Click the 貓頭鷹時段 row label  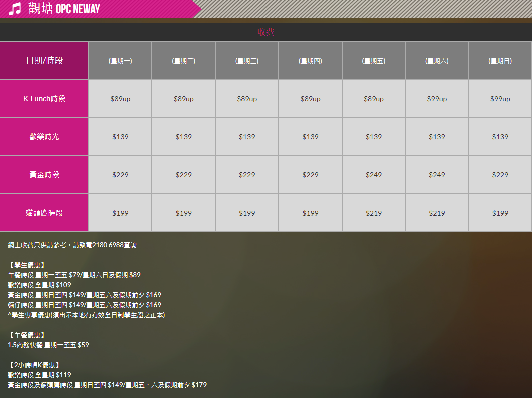tap(44, 213)
